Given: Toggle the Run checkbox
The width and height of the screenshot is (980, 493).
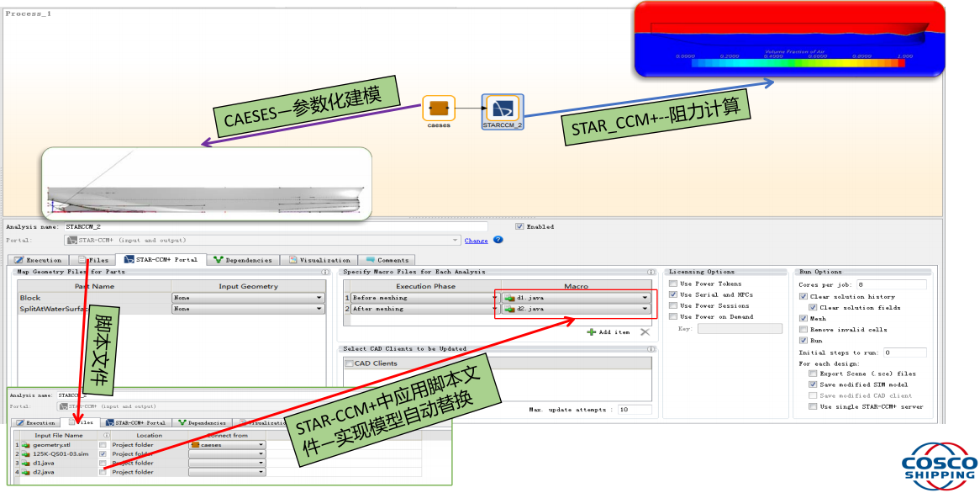Looking at the screenshot, I should click(803, 341).
